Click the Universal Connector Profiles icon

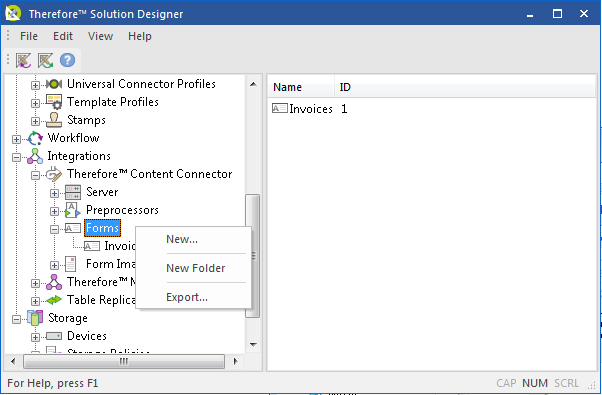pyautogui.click(x=54, y=84)
